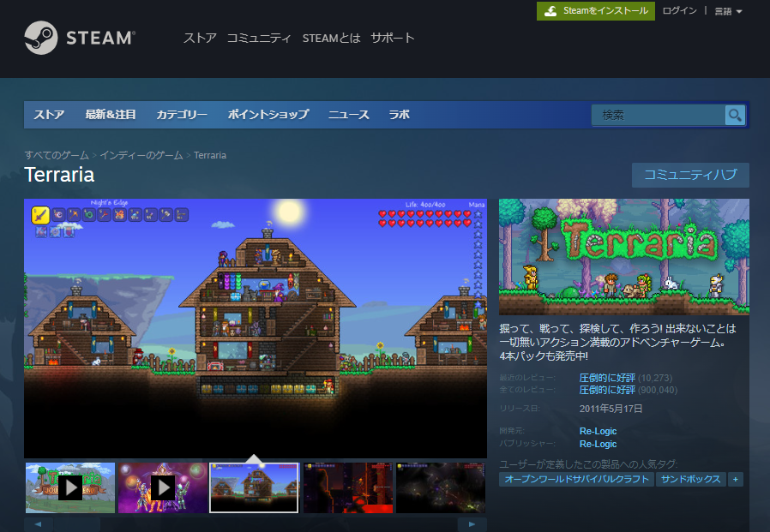Click the plus button to add tag
770x532 pixels.
pyautogui.click(x=735, y=480)
